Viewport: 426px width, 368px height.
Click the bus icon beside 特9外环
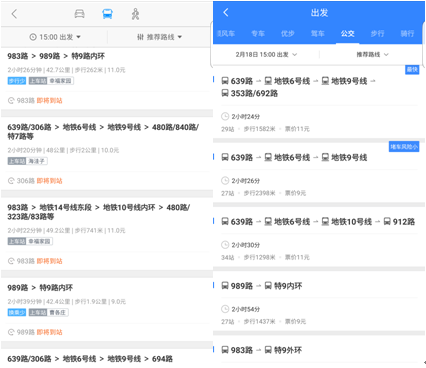(268, 350)
